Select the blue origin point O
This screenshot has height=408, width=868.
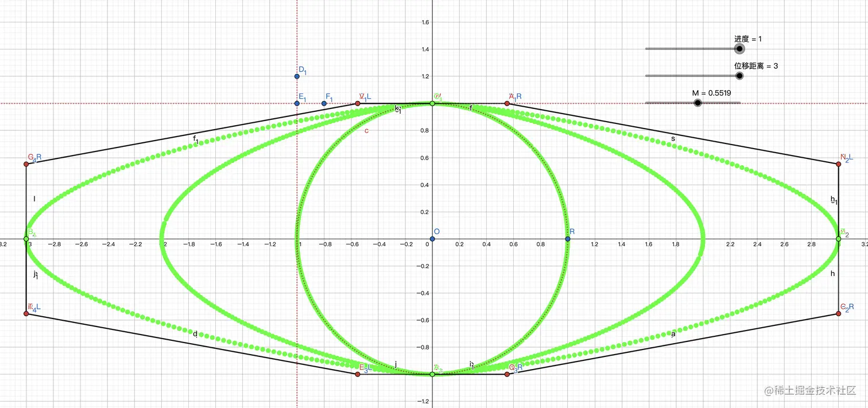(x=432, y=239)
